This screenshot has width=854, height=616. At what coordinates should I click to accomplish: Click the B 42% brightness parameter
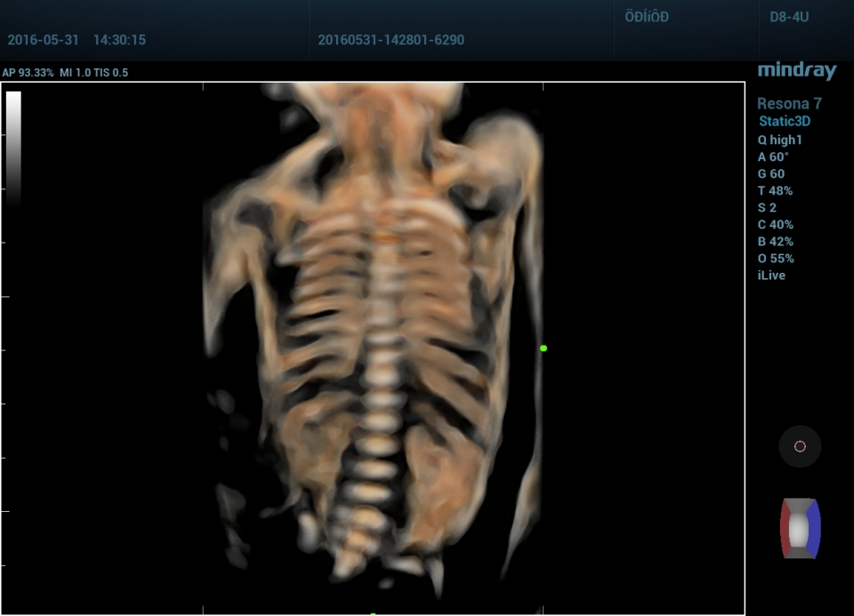click(775, 242)
